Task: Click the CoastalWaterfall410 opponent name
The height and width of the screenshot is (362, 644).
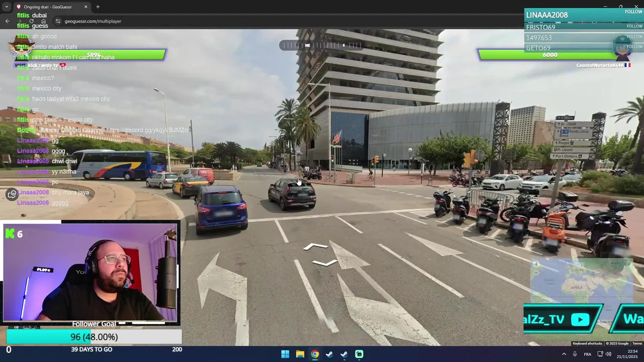Action: 600,65
